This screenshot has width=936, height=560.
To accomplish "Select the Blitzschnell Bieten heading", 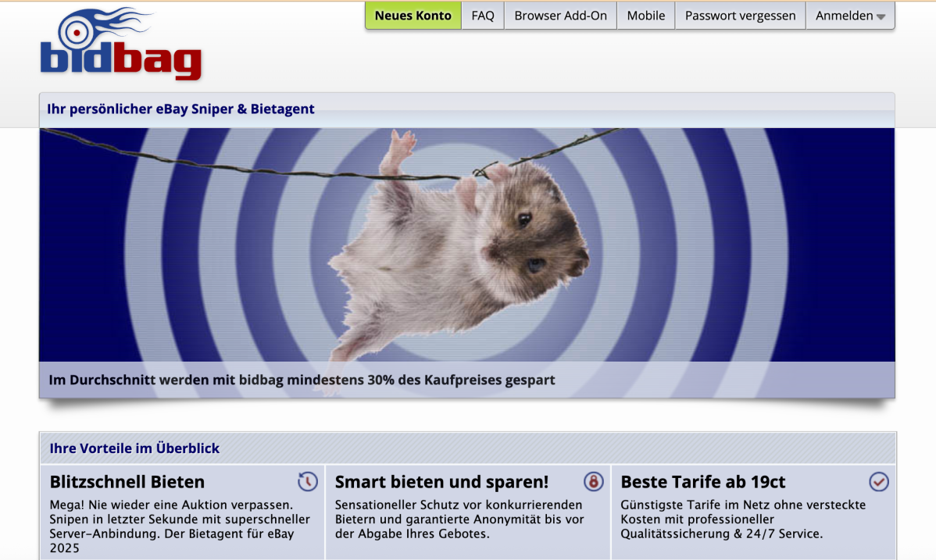I will tap(127, 482).
